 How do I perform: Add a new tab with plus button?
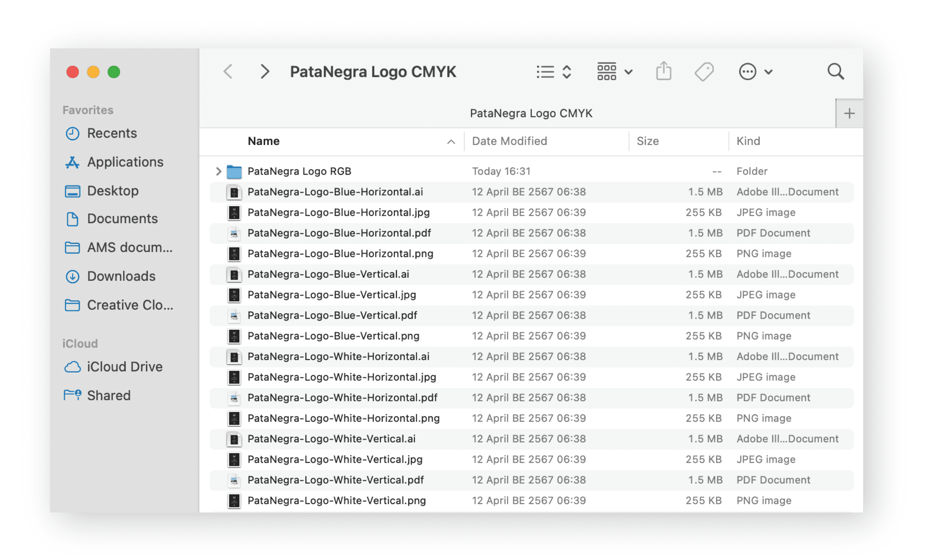(x=849, y=113)
